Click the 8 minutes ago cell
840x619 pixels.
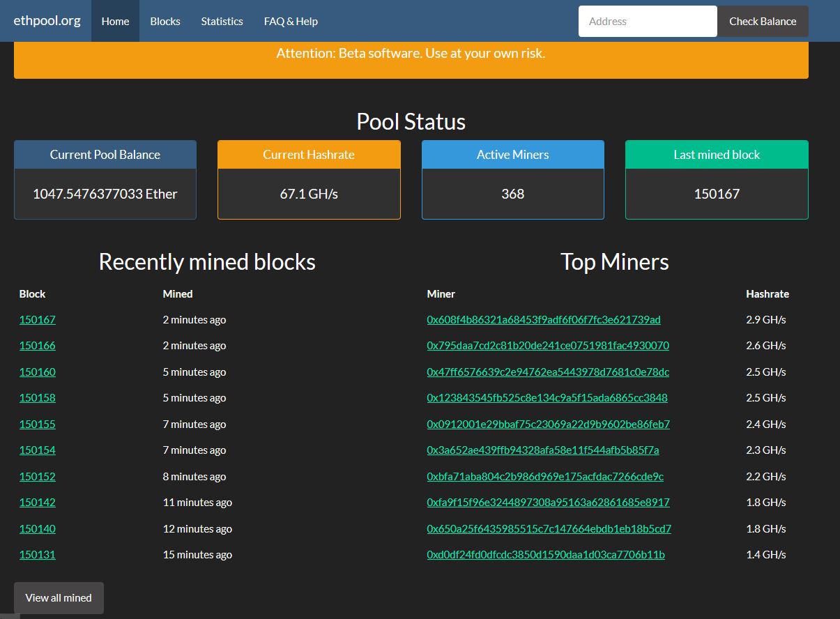tap(194, 477)
